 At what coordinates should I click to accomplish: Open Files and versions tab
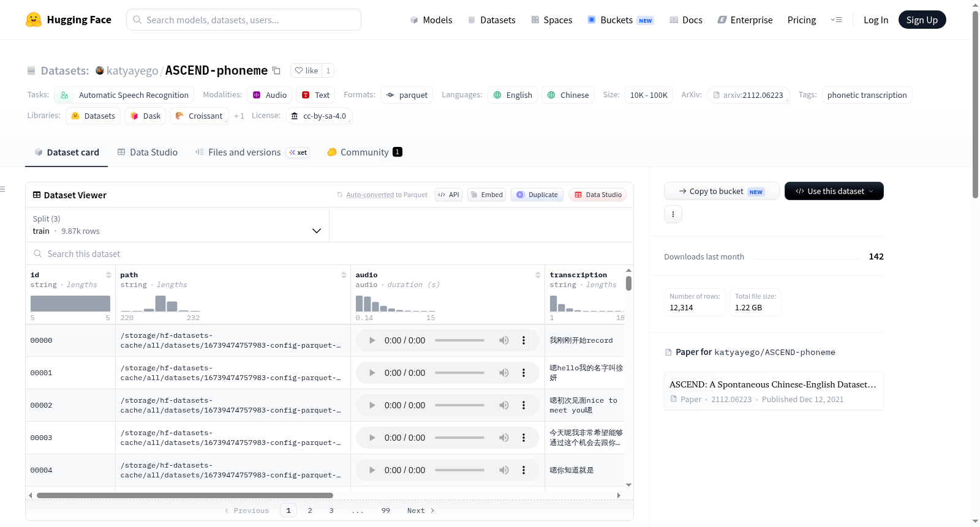252,152
